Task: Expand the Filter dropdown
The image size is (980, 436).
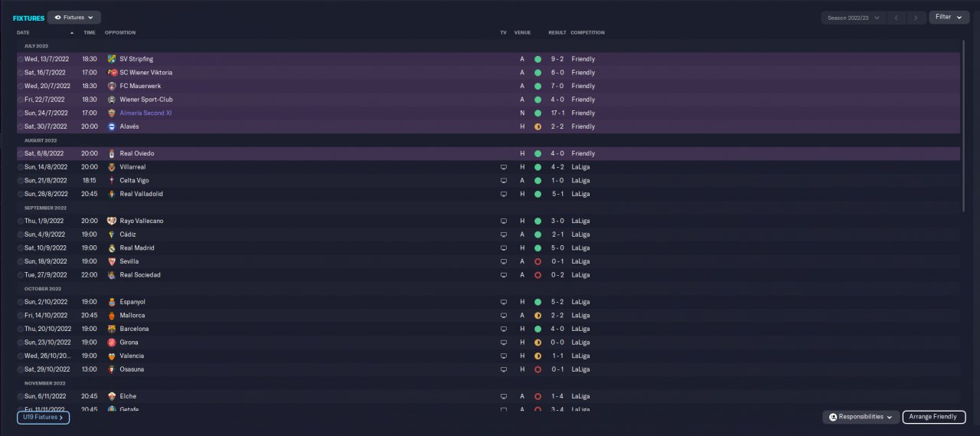Action: (949, 17)
